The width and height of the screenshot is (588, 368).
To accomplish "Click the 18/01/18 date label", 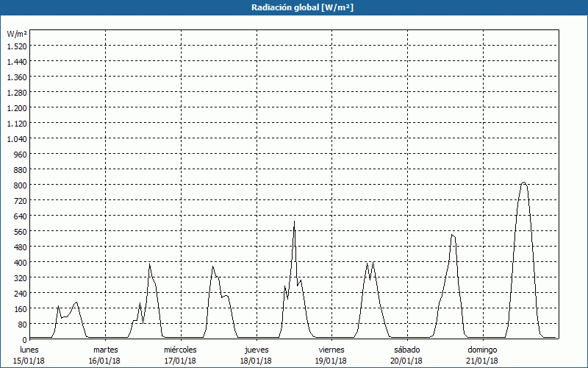I will (256, 361).
